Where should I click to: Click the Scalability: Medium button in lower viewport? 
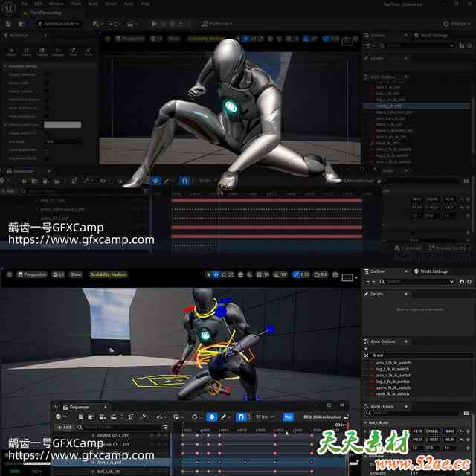(x=108, y=274)
